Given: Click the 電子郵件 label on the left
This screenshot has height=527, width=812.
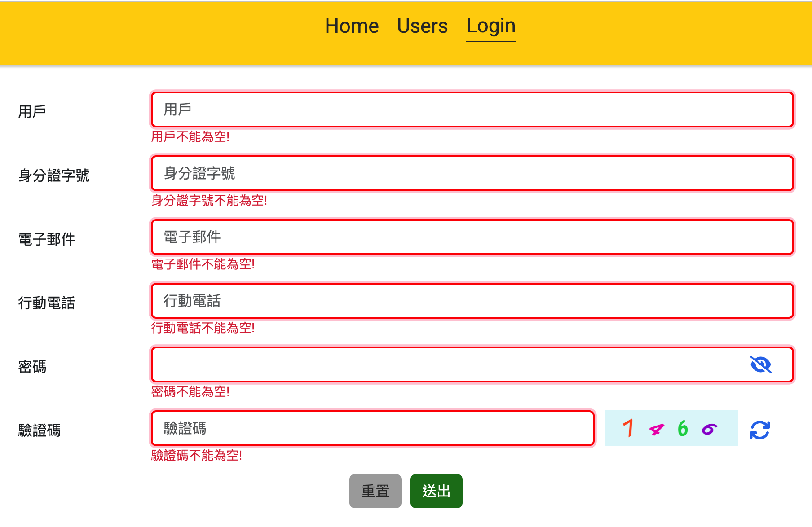Looking at the screenshot, I should coord(47,239).
